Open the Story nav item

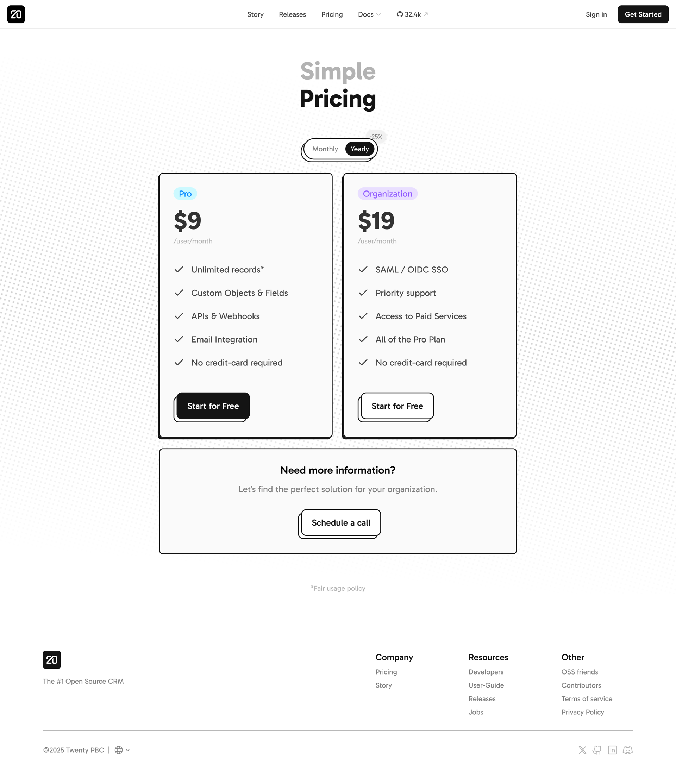[x=255, y=14]
